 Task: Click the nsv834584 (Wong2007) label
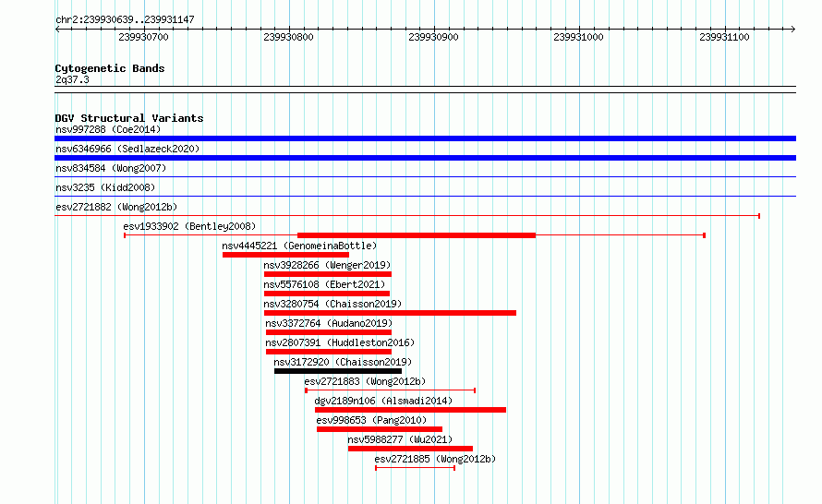111,168
